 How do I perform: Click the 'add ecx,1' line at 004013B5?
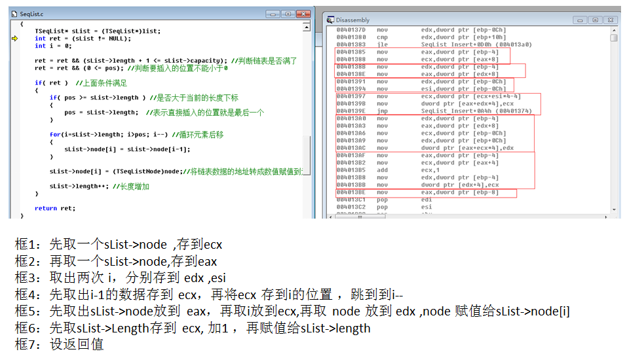(388, 170)
